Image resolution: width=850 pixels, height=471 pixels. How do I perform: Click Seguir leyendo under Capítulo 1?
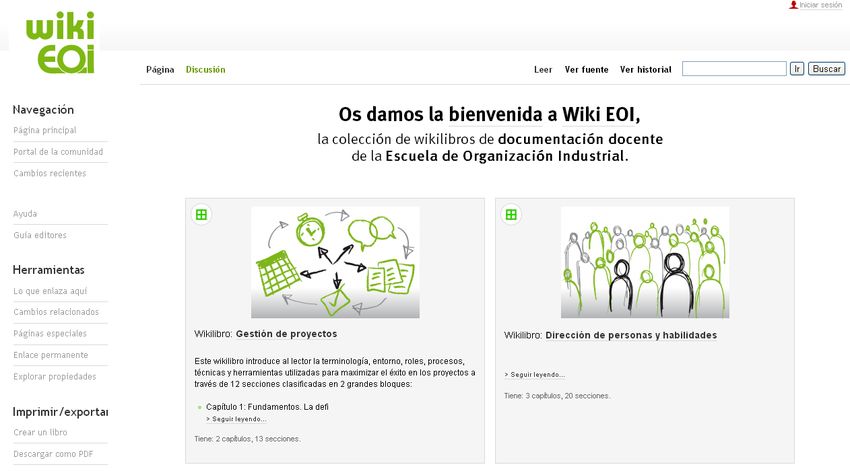pos(236,419)
